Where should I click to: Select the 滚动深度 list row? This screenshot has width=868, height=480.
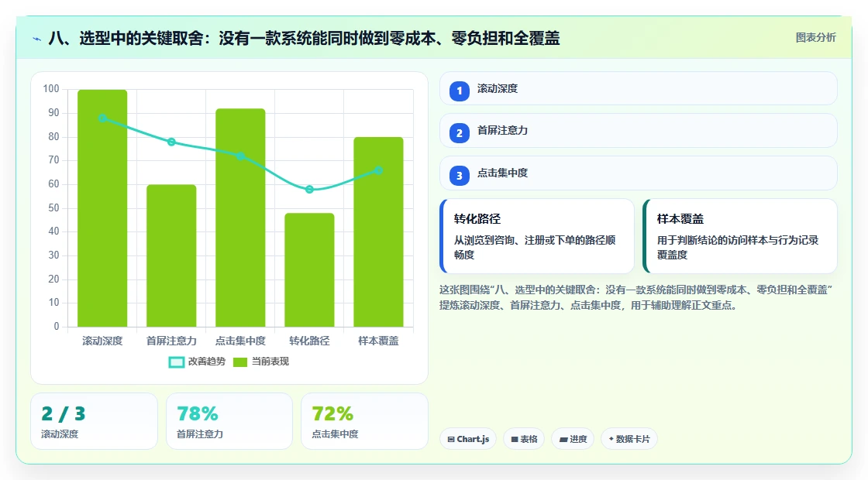639,88
